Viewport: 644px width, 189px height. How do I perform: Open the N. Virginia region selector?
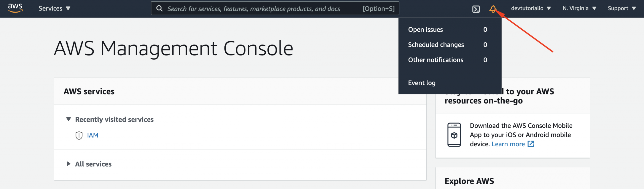[x=579, y=8]
